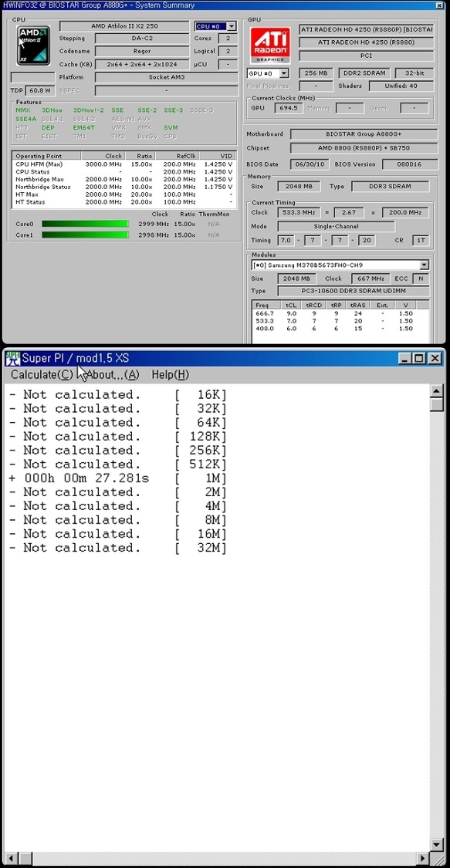Click the horizontal scroll left arrow
Screen dimensions: 450x868
tap(10, 859)
